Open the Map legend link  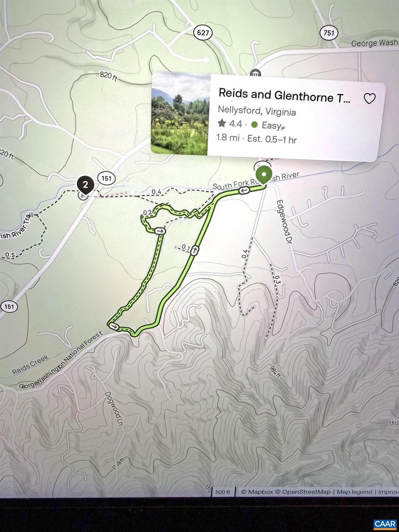pyautogui.click(x=354, y=492)
